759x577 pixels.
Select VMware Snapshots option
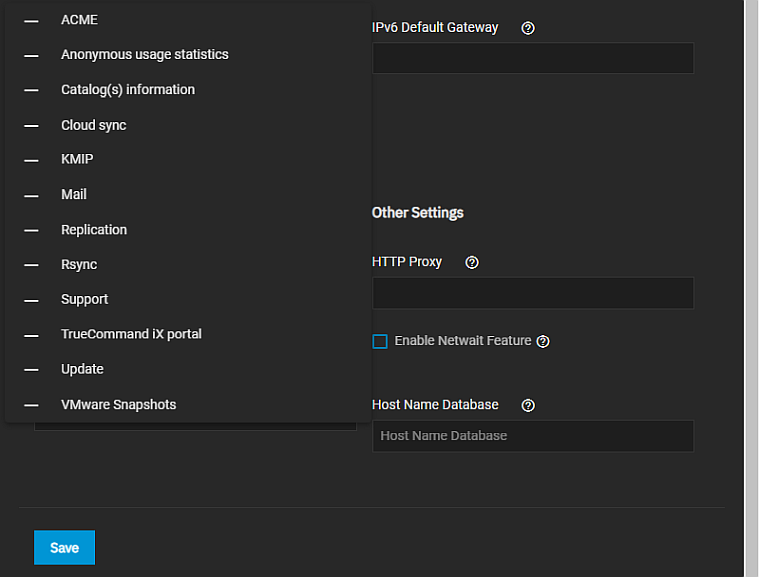point(118,405)
